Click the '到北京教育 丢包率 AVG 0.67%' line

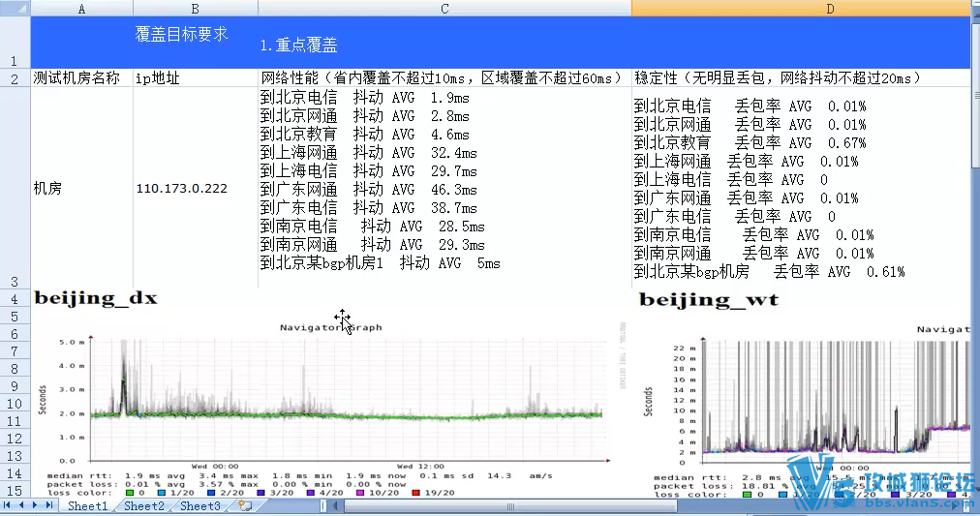click(x=750, y=143)
